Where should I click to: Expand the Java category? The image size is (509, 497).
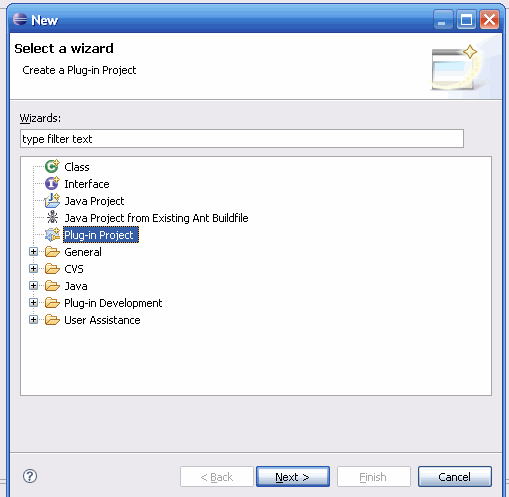pyautogui.click(x=33, y=286)
